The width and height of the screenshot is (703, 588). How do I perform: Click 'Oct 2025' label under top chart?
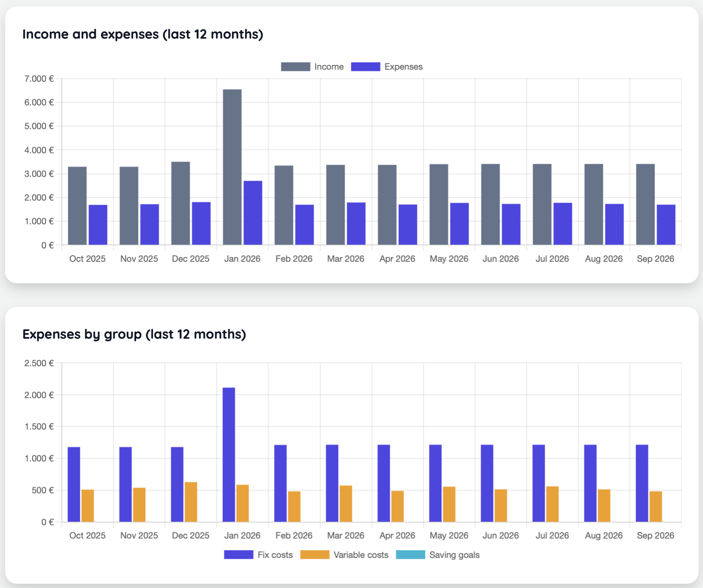click(x=87, y=259)
